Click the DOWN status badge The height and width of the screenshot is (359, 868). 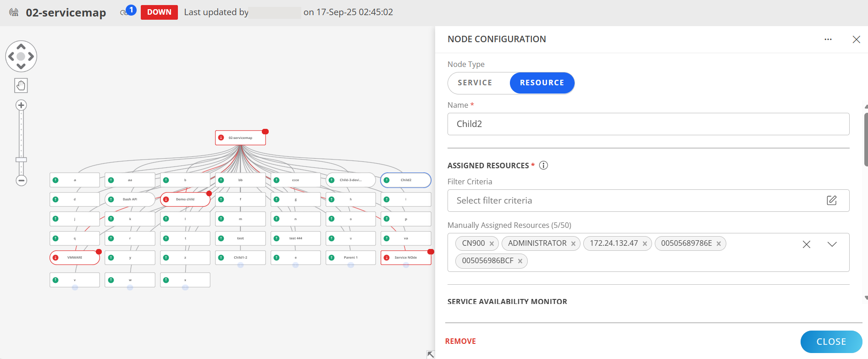pos(159,12)
